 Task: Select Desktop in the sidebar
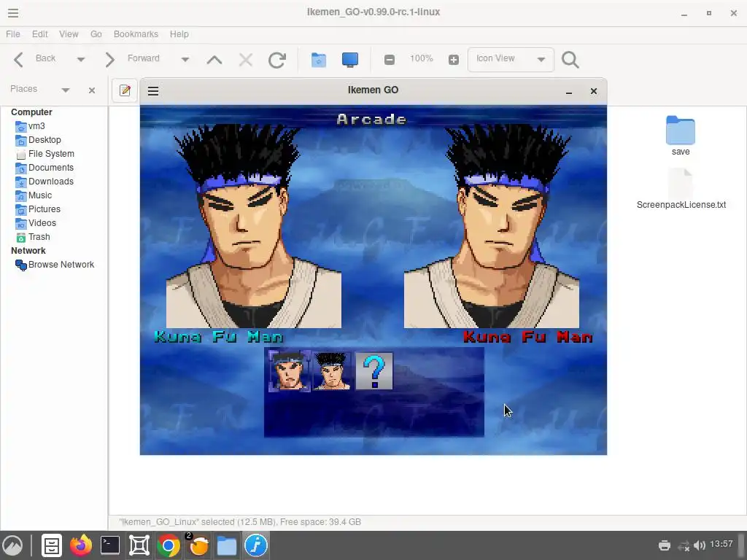(44, 140)
